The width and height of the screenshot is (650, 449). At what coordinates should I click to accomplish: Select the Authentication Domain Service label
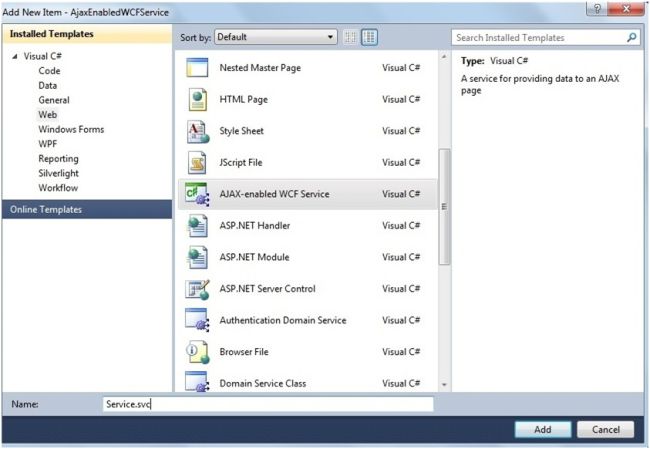coord(283,320)
